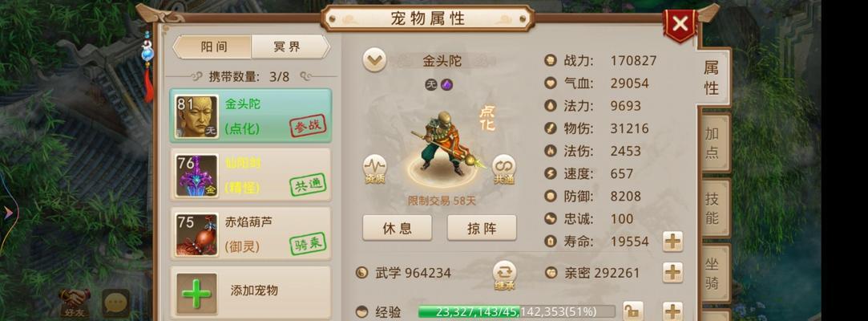Tap the purple element badge under pet name

(x=446, y=85)
